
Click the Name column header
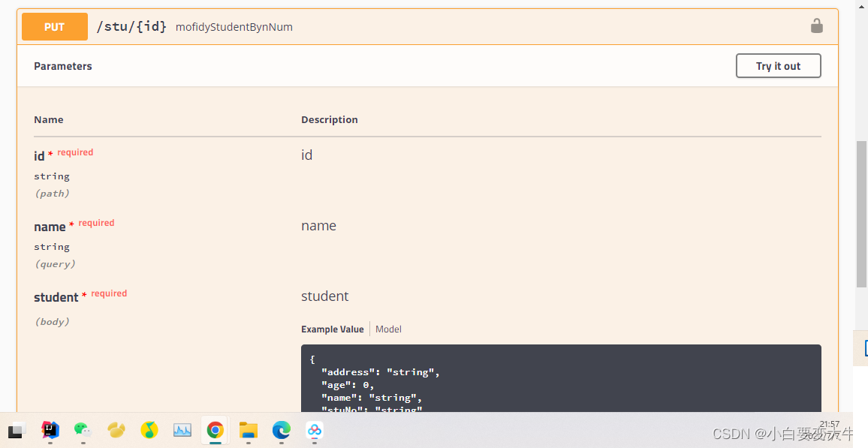click(x=48, y=119)
